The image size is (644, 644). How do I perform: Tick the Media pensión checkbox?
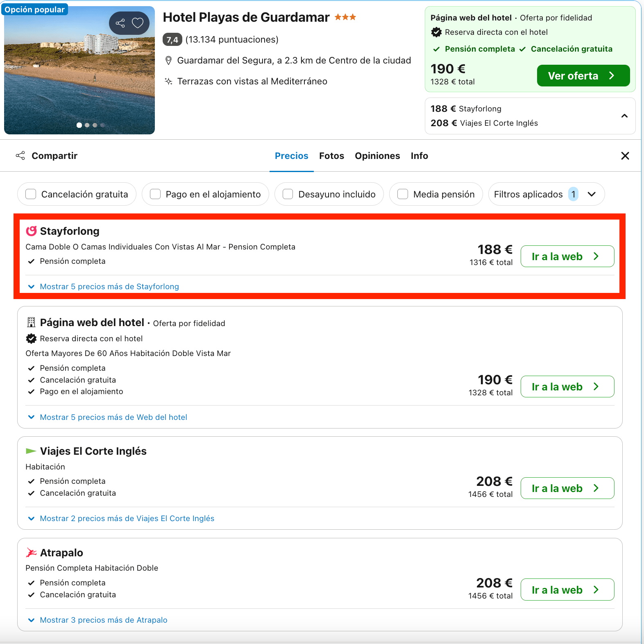(x=403, y=194)
